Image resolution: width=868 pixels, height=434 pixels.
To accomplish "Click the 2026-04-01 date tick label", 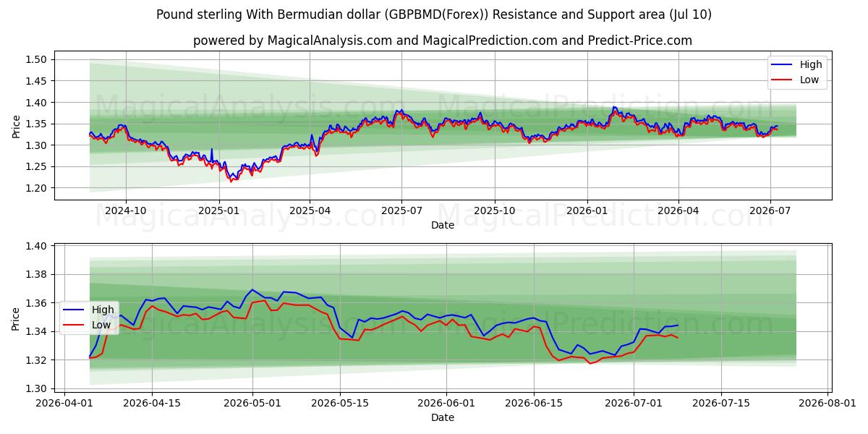I will coord(64,403).
